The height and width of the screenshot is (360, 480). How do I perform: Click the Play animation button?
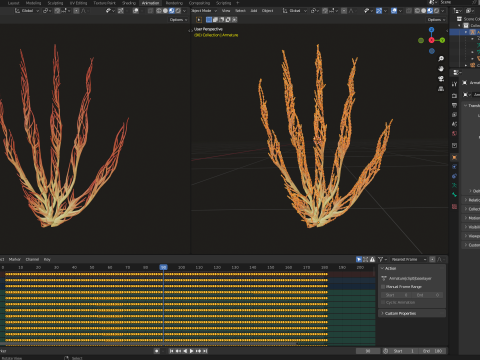[192, 351]
